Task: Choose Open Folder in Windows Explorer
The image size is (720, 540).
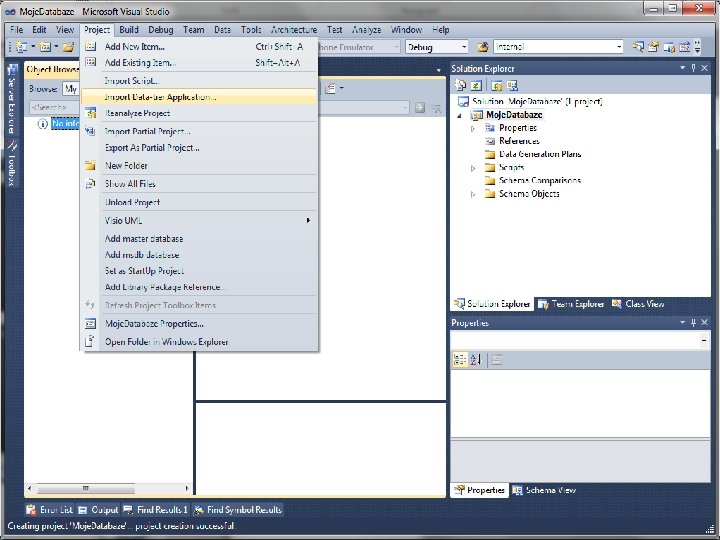Action: pyautogui.click(x=199, y=342)
